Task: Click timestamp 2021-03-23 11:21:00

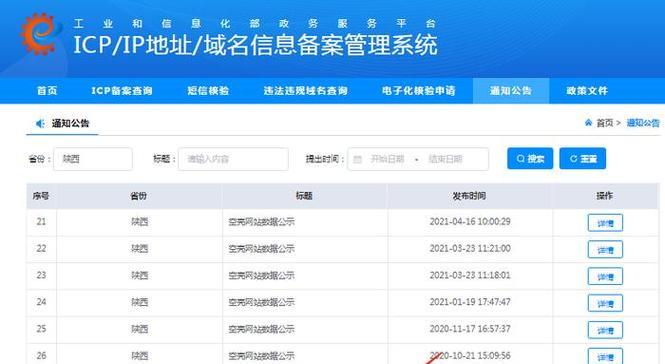Action: click(470, 248)
